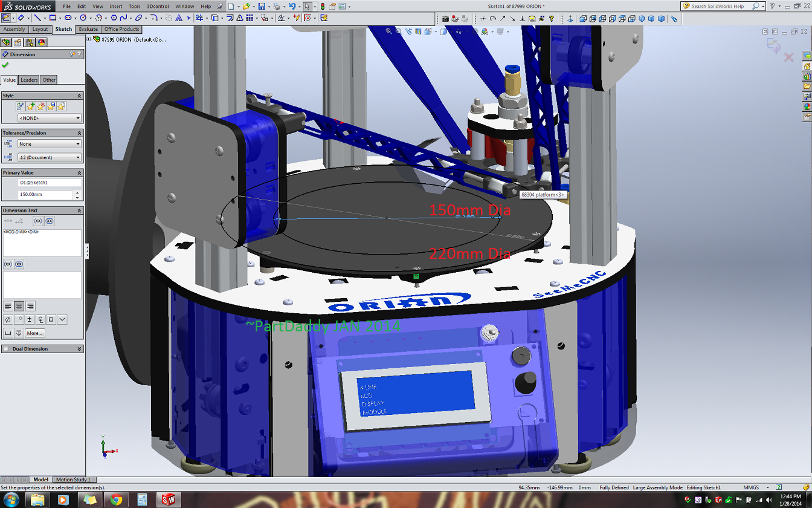The width and height of the screenshot is (812, 508).
Task: Click the camera screen capture icon
Action: (445, 19)
